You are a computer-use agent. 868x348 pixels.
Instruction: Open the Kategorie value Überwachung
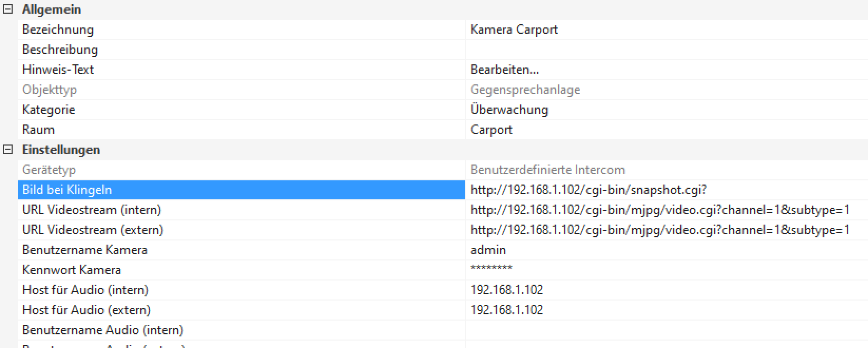[x=509, y=110]
